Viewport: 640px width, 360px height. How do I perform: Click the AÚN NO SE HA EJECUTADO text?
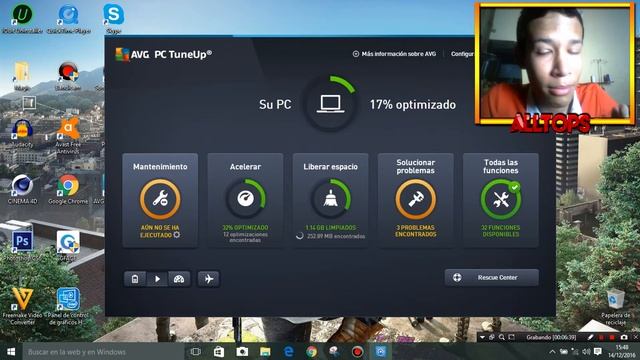click(160, 231)
